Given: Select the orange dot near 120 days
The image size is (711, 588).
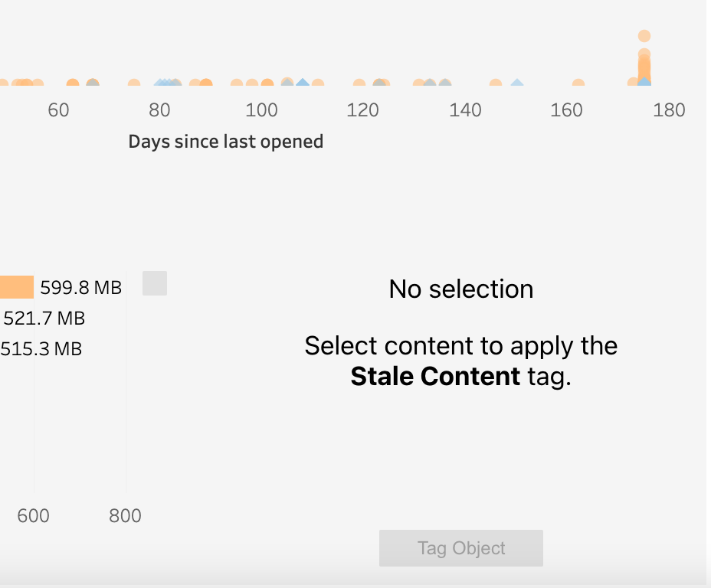Looking at the screenshot, I should tap(359, 85).
